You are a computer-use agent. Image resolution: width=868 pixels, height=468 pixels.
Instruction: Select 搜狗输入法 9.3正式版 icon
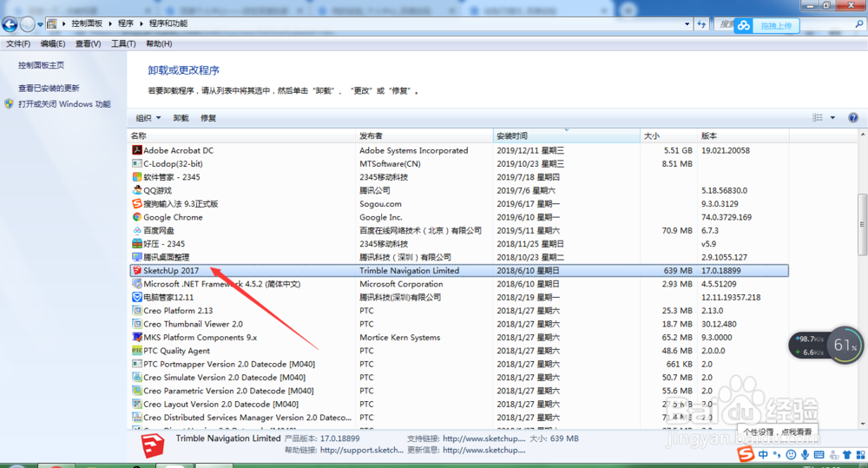pyautogui.click(x=137, y=204)
